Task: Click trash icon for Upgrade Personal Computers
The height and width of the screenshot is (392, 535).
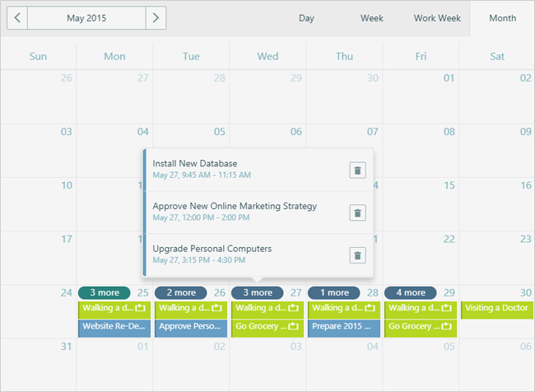Action: (357, 255)
